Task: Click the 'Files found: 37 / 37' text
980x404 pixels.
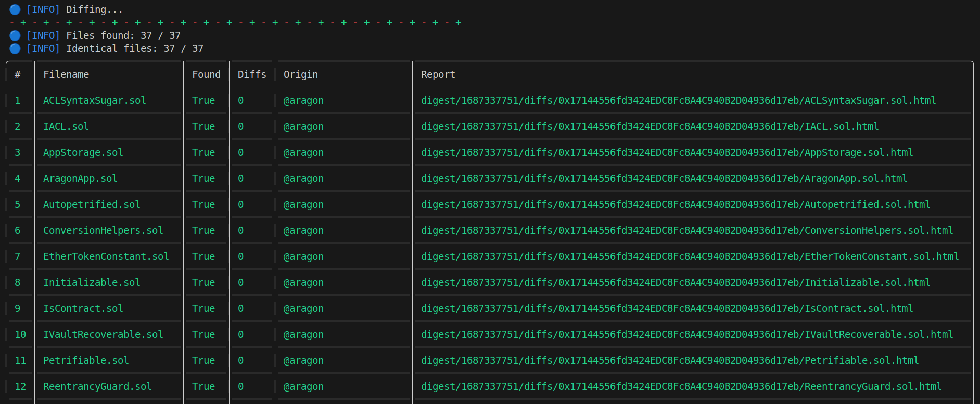Action: coord(123,35)
